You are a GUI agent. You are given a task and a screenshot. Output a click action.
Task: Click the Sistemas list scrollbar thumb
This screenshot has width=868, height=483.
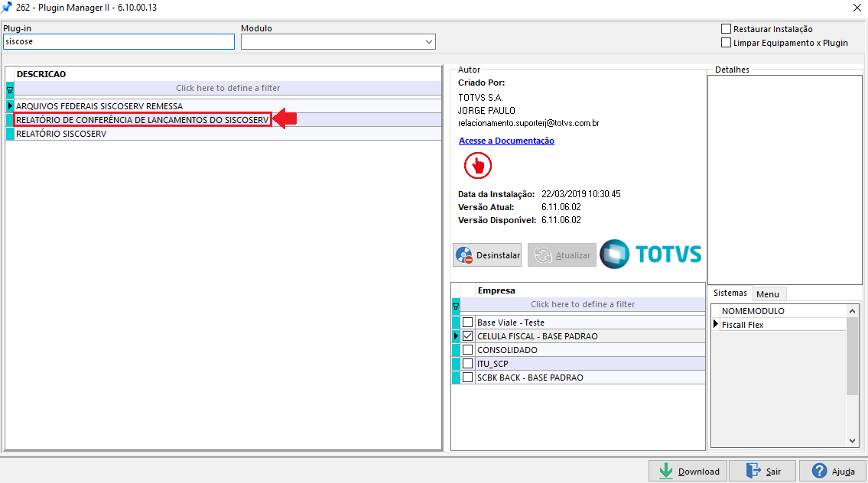852,356
